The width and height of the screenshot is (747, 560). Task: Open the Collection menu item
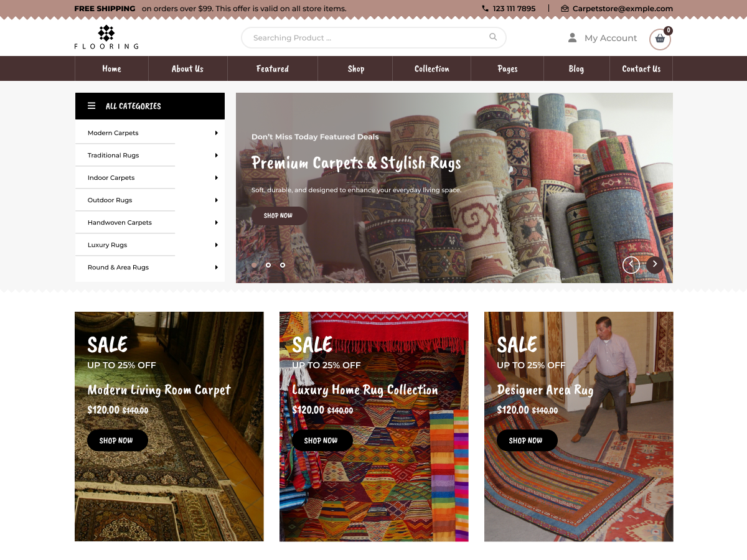click(431, 68)
